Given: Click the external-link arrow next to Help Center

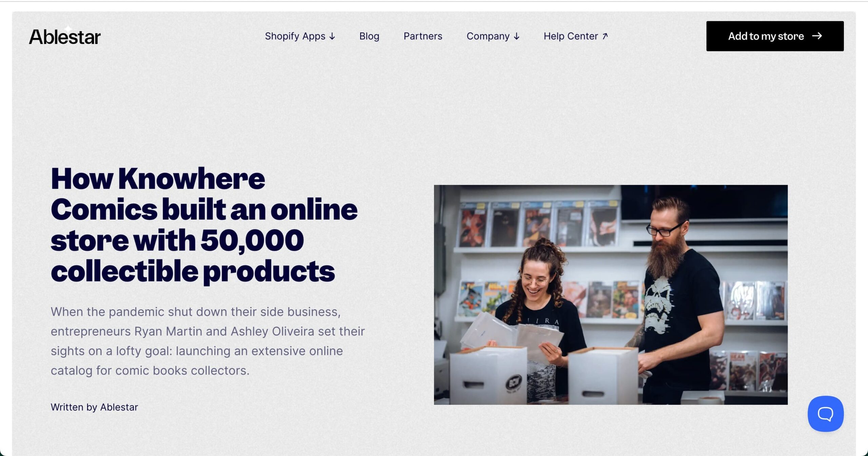Looking at the screenshot, I should click(605, 36).
